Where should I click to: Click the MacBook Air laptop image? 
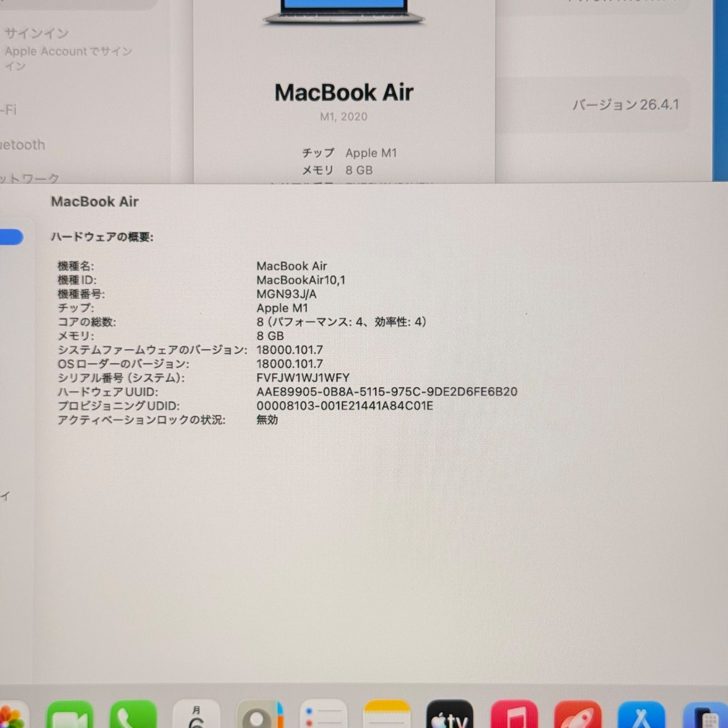point(344,12)
